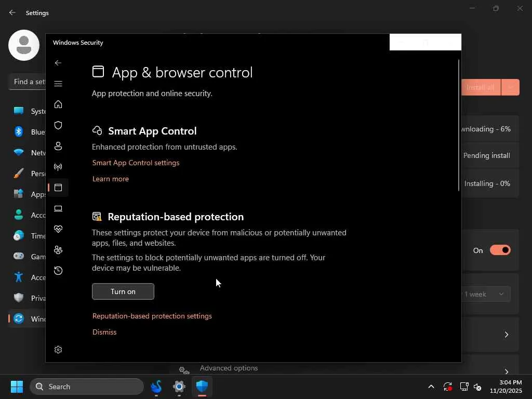
Task: Select System in Settings sidebar
Action: pyautogui.click(x=27, y=111)
